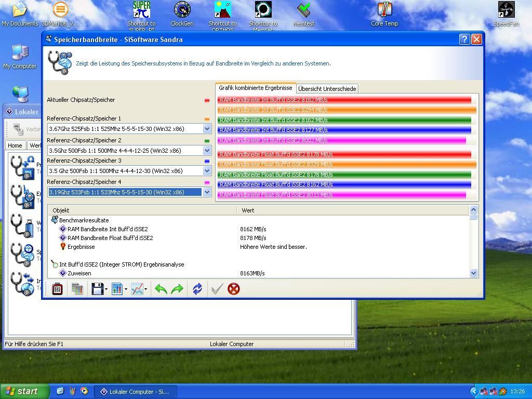Click the Wert column header
Screen dimensions: 532x399
coord(353,210)
